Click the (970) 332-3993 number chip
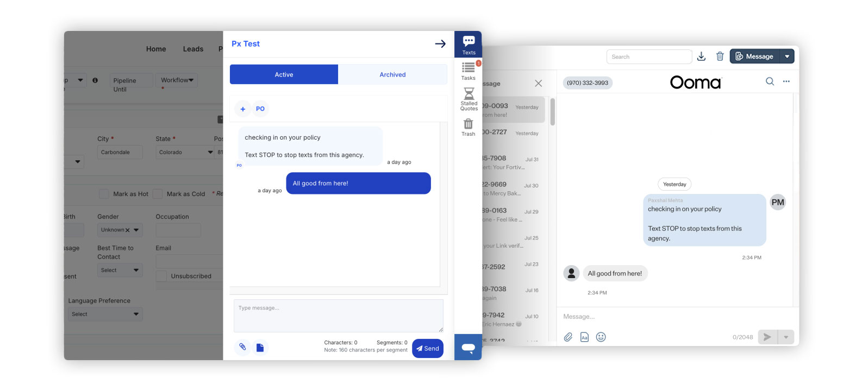Viewport: 868px width, 390px height. click(x=588, y=83)
